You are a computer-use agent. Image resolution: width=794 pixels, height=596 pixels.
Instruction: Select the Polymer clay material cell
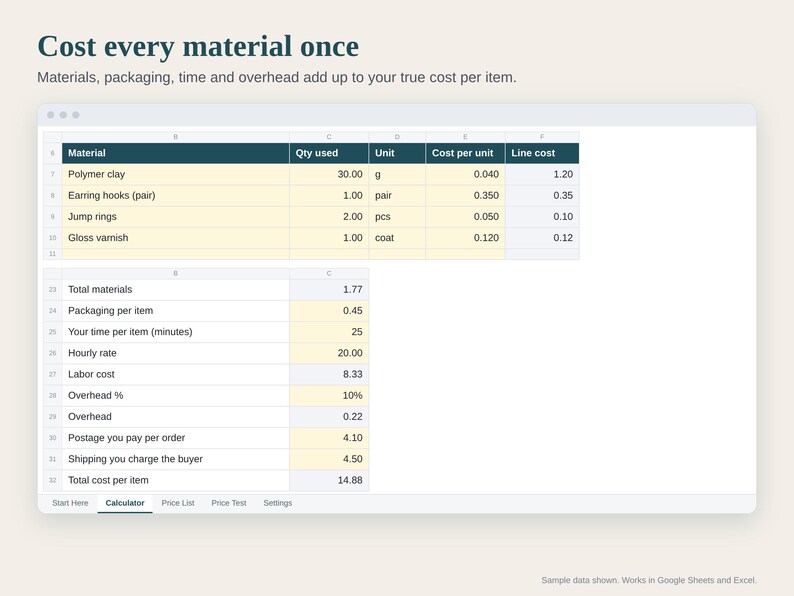175,174
